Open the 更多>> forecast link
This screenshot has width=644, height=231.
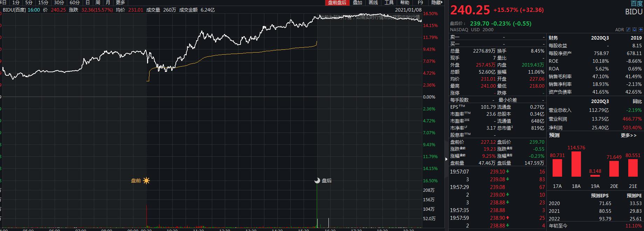click(629, 135)
